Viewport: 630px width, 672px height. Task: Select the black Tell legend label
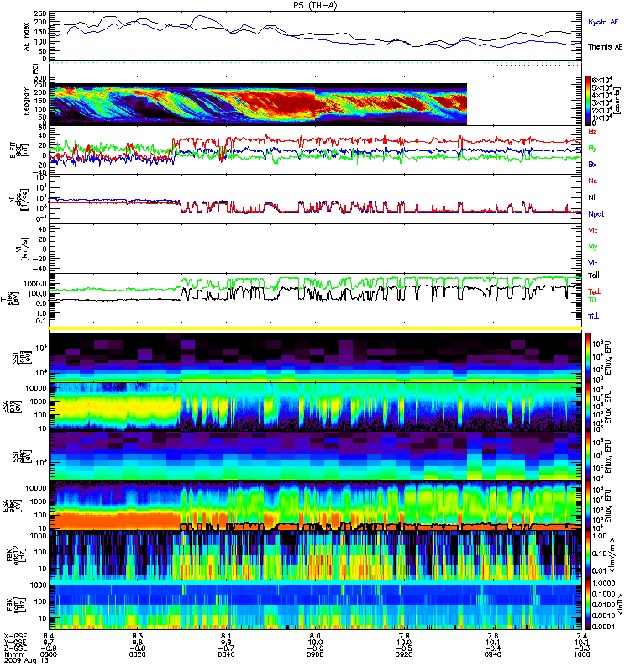coord(594,276)
